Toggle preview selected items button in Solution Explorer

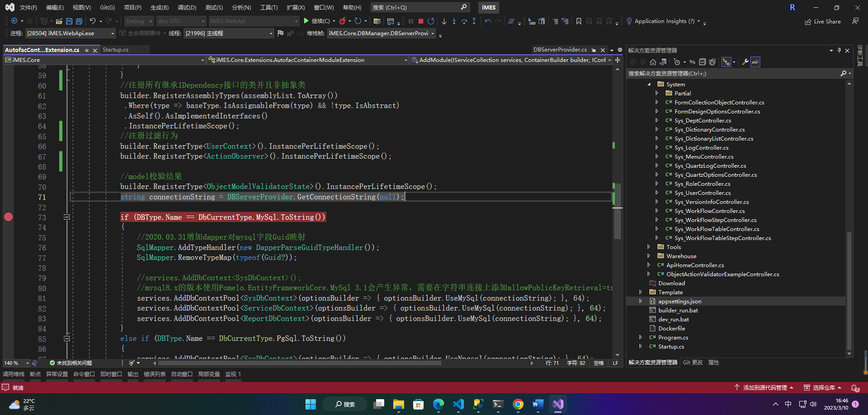[755, 62]
